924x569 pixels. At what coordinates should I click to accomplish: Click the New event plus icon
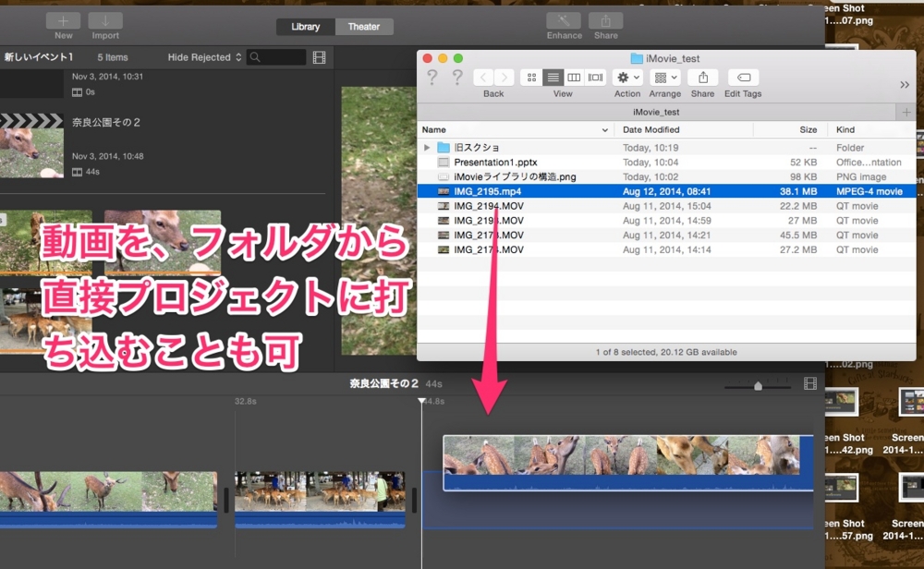click(63, 20)
